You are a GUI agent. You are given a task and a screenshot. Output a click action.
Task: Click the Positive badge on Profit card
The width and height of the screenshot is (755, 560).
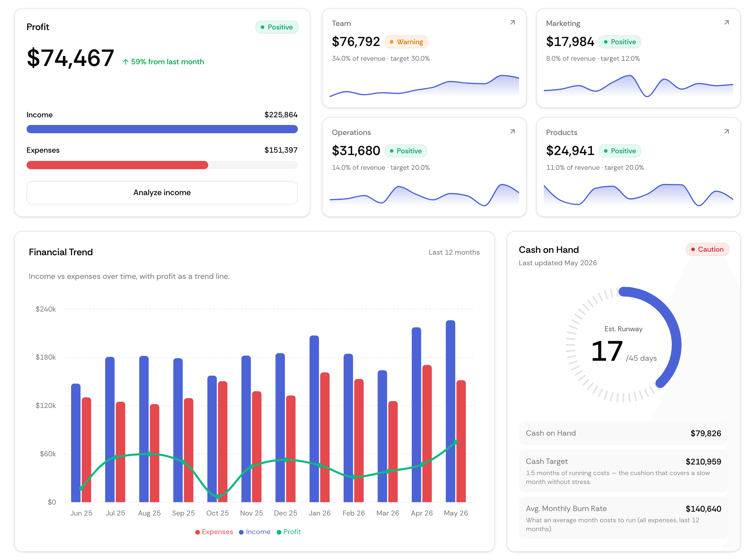coord(277,27)
